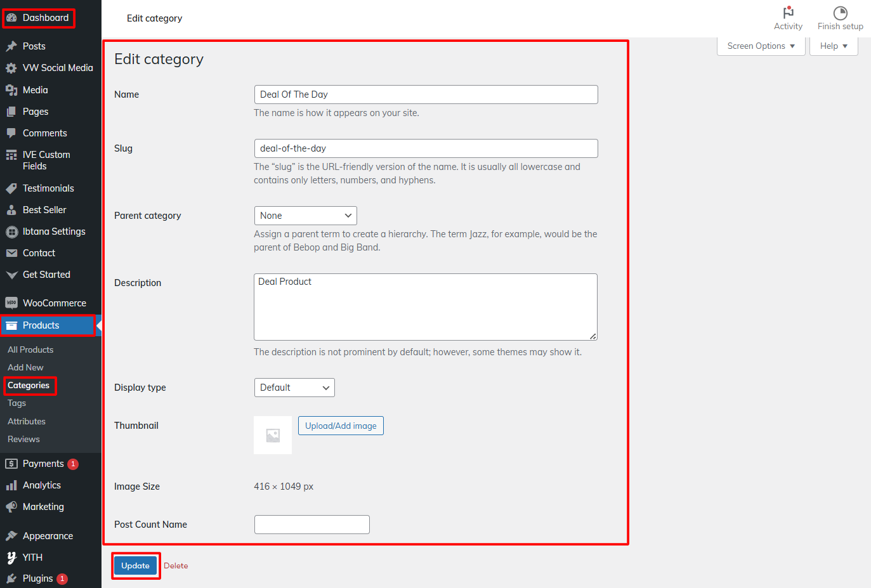Click the Marketing megaphone icon
Screen dimensions: 871x588
coord(11,507)
